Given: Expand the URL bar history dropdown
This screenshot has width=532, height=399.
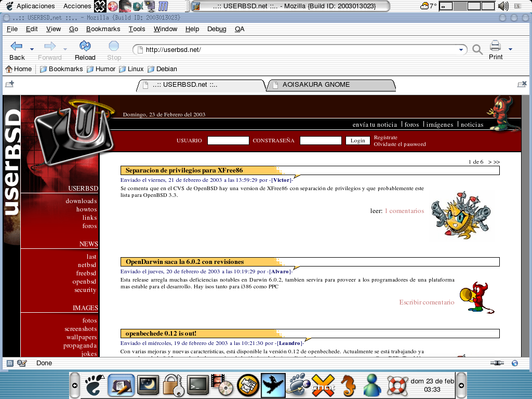Looking at the screenshot, I should pos(461,50).
